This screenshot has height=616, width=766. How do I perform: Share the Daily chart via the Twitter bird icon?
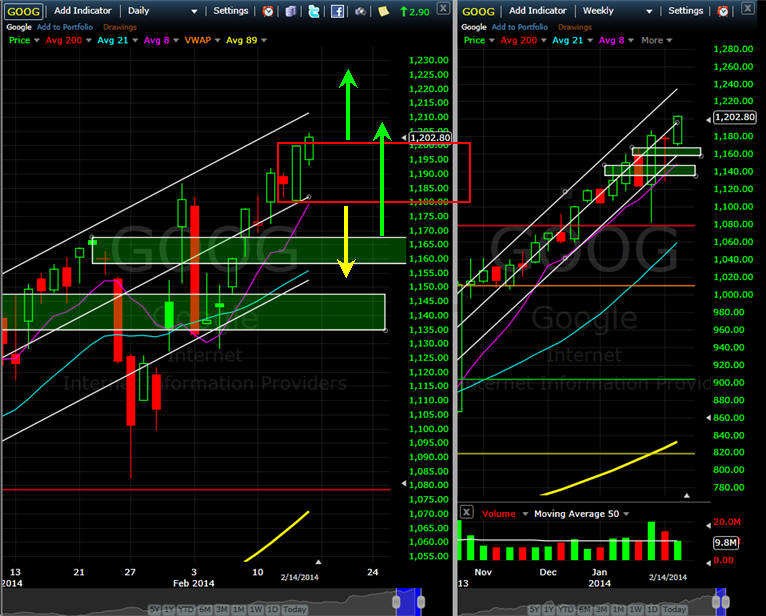click(x=314, y=11)
